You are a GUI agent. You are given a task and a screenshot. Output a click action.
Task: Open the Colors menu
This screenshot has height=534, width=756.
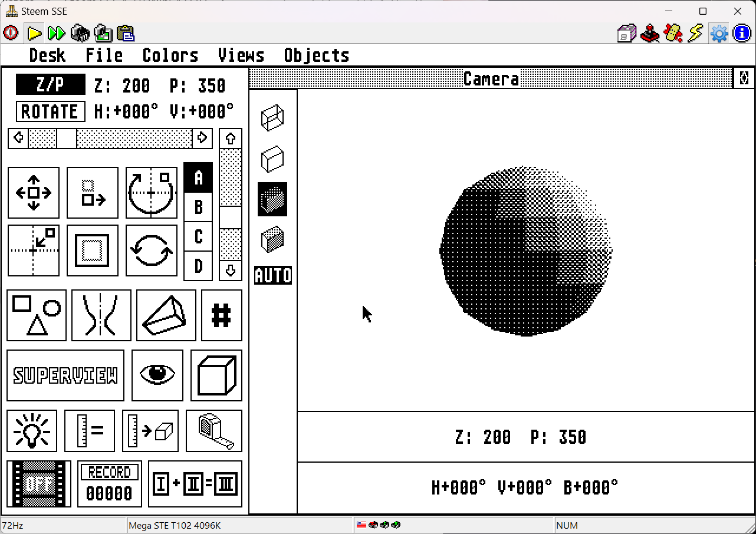click(x=170, y=55)
